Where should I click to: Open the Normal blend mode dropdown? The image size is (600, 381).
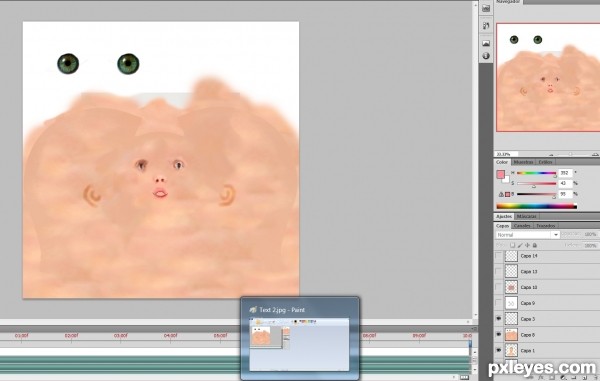(528, 234)
